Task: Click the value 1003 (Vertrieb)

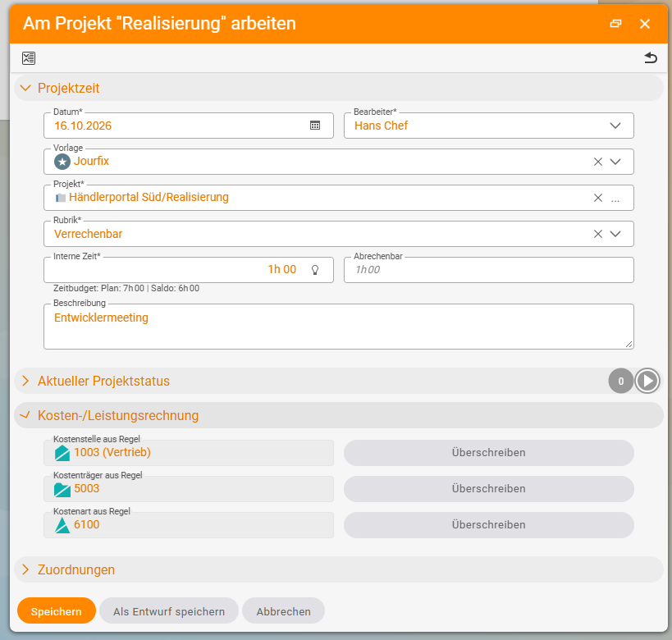Action: (112, 452)
